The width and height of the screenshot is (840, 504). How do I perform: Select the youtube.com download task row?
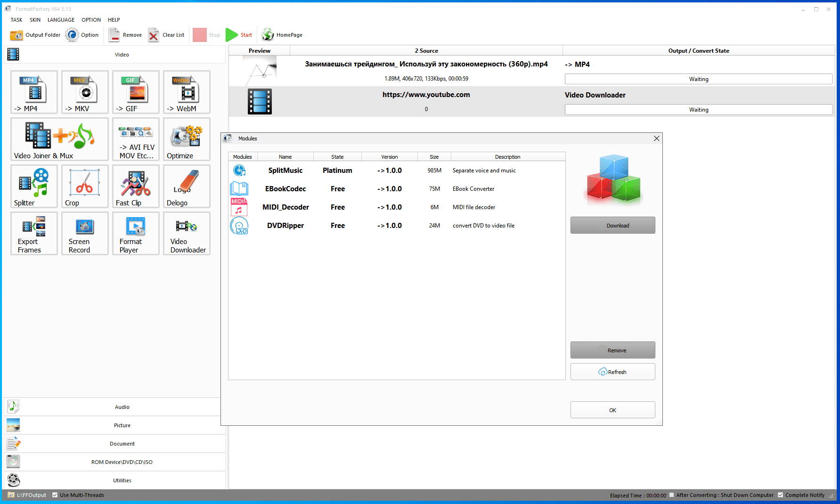point(531,102)
